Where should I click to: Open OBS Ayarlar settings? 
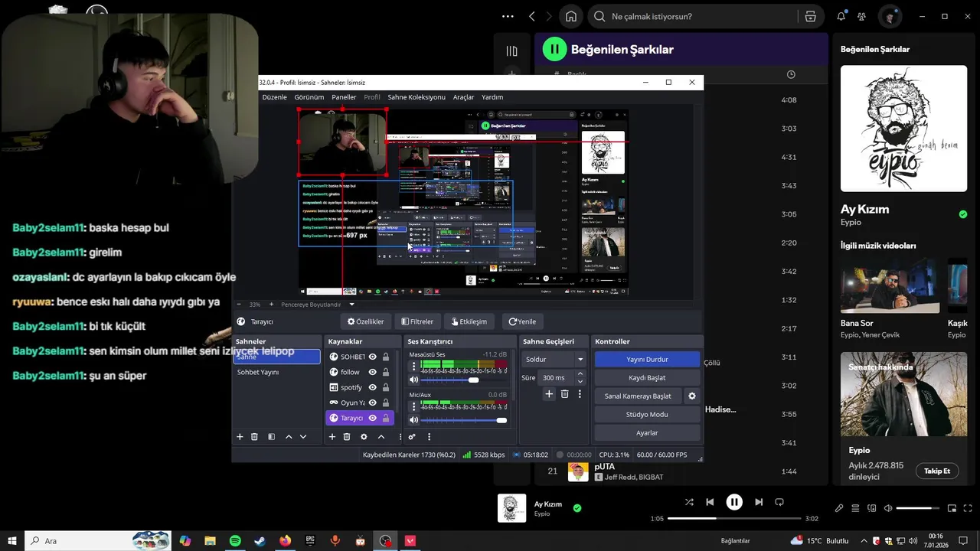[x=647, y=432]
